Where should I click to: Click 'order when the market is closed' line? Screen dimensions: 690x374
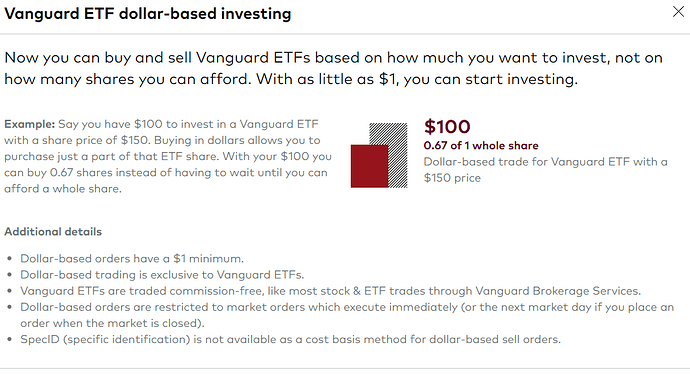pos(112,323)
